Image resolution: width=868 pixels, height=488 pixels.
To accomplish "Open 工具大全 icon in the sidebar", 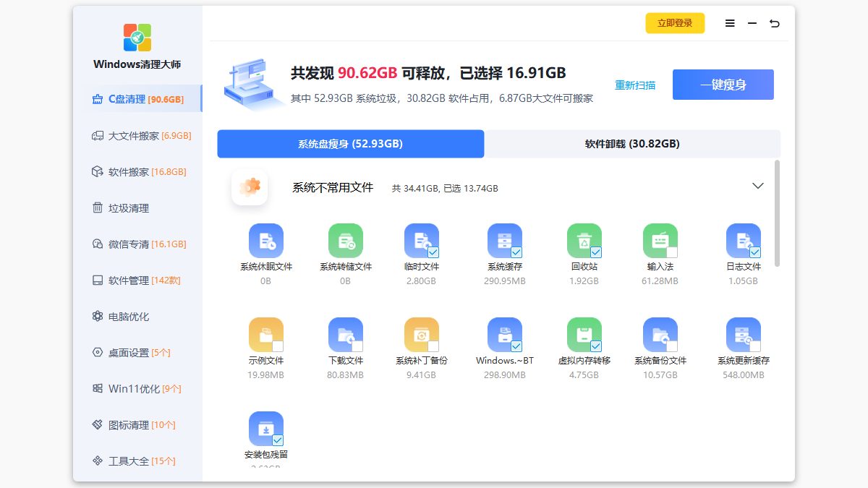I will coord(98,461).
